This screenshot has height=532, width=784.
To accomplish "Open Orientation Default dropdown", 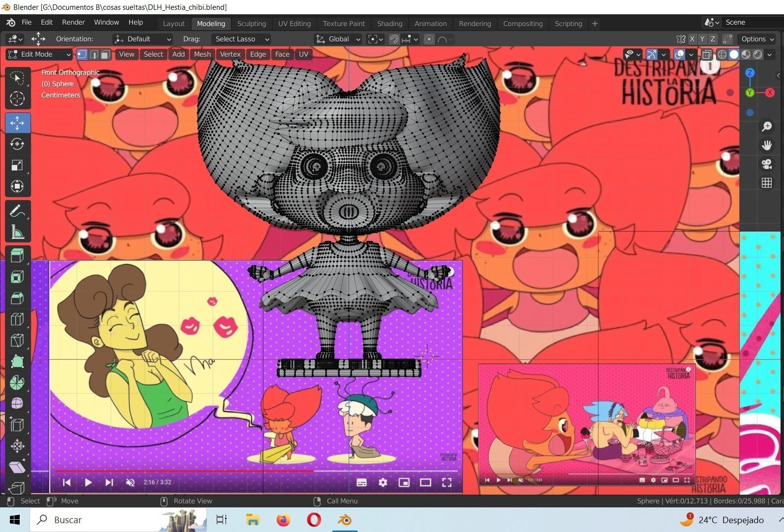I will 142,39.
